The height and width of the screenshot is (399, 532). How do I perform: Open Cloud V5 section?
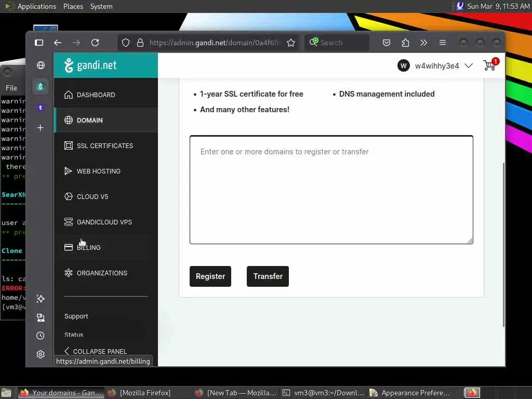click(x=106, y=196)
